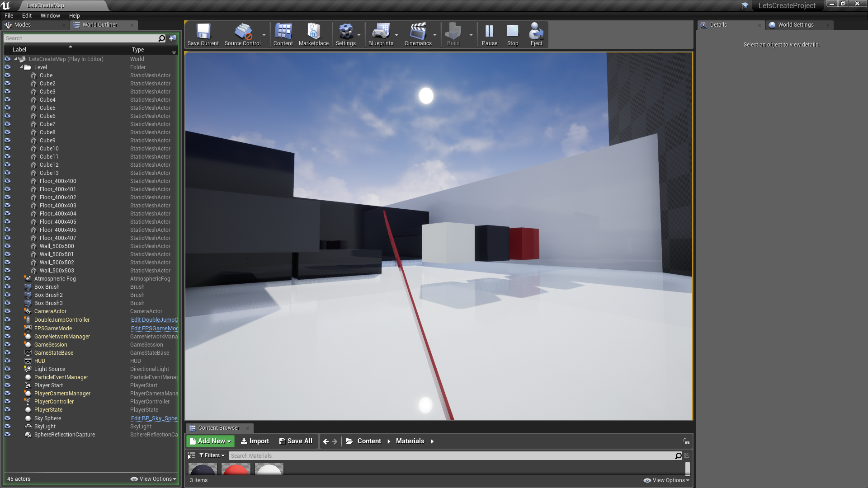Toggle visibility of Cube actor
This screenshot has height=488, width=868.
tap(7, 75)
